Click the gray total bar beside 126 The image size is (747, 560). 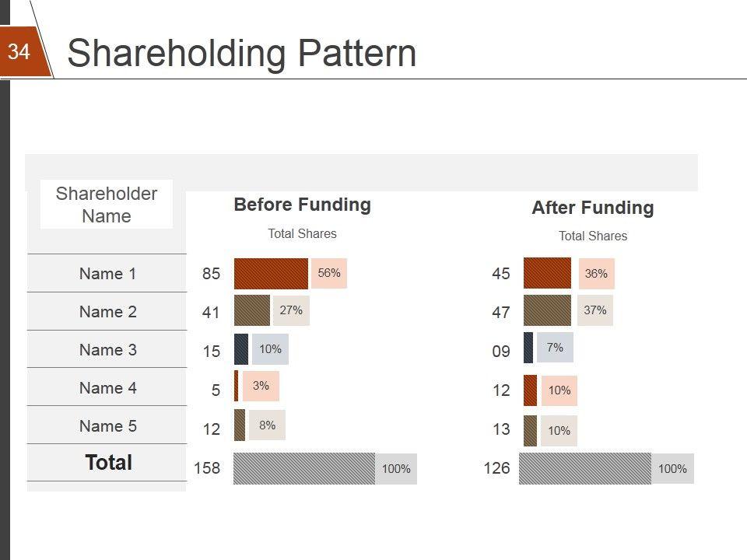585,468
